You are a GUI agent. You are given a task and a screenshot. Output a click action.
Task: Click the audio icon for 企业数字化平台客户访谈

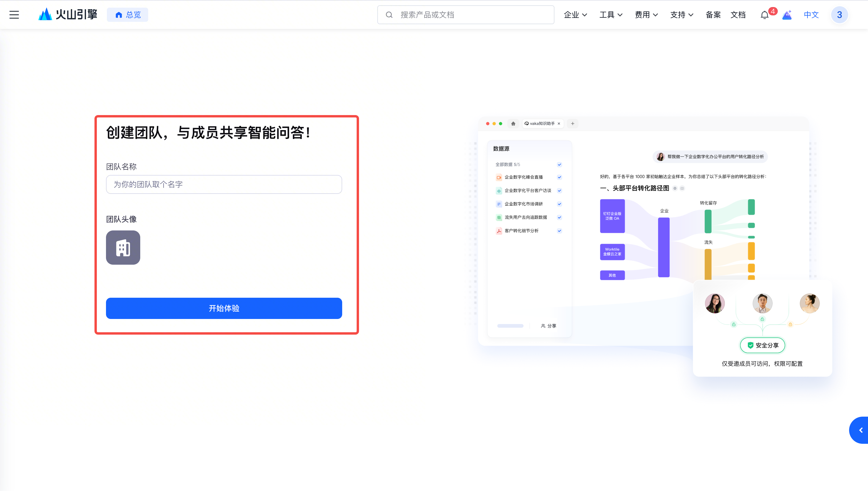(499, 191)
